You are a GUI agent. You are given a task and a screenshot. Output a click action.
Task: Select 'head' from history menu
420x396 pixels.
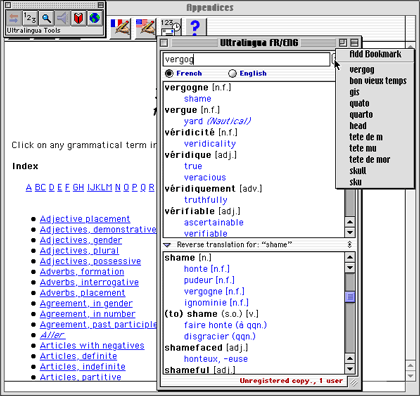pyautogui.click(x=375, y=126)
